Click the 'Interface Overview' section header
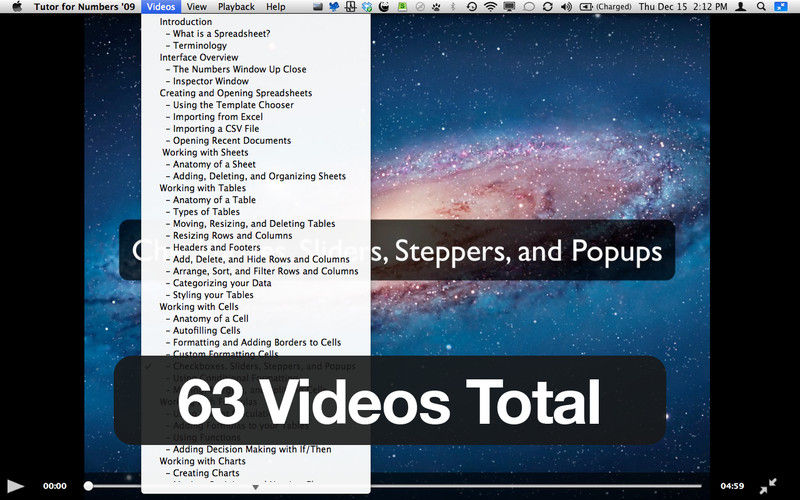This screenshot has width=800, height=500. (198, 58)
